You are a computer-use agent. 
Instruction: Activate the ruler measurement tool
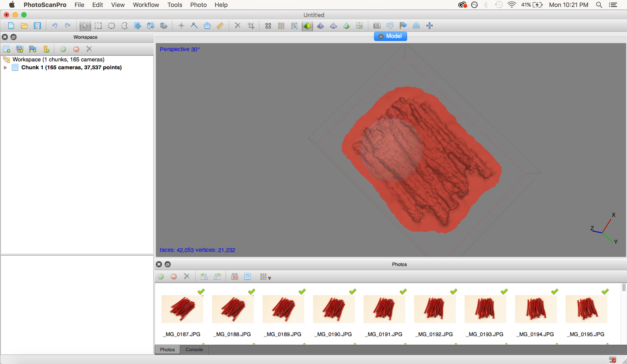220,26
